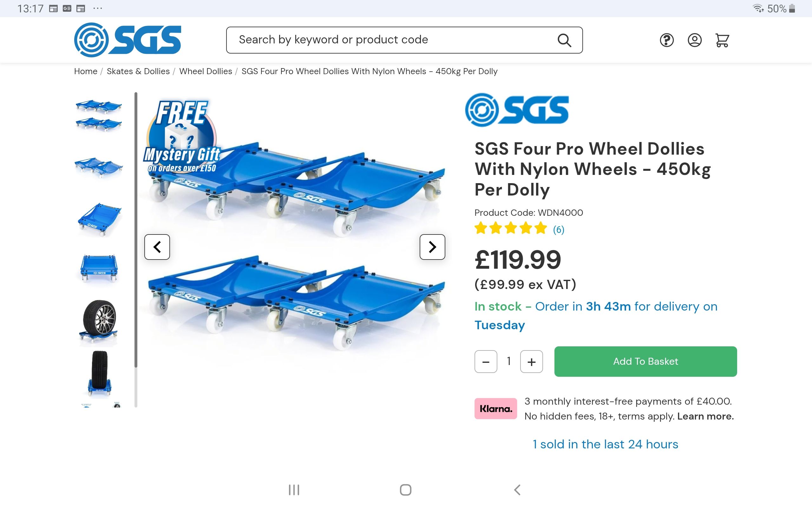This screenshot has height=507, width=812.
Task: Click Add To Basket button
Action: click(645, 362)
